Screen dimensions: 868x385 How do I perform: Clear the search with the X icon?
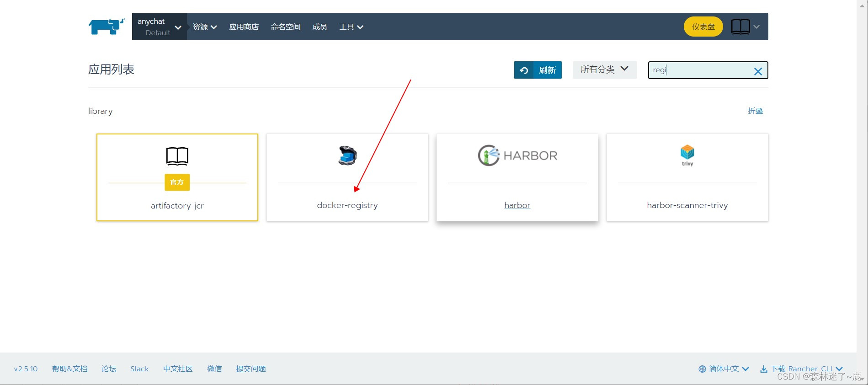pos(758,71)
